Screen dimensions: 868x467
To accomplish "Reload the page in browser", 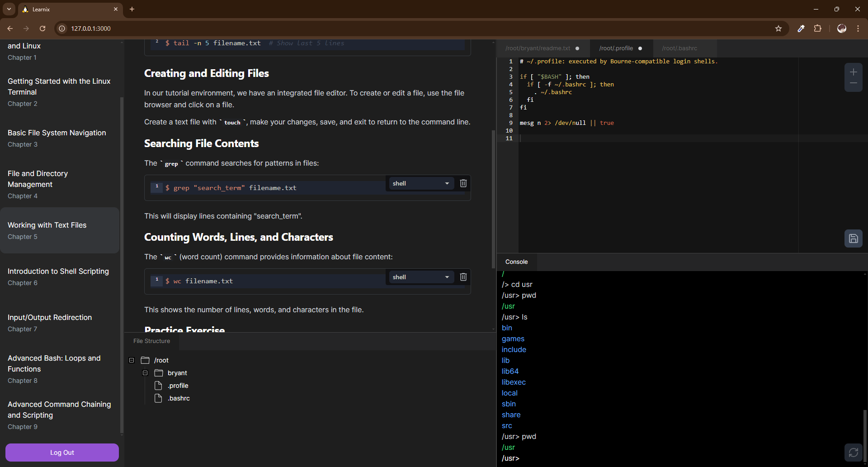I will [42, 29].
